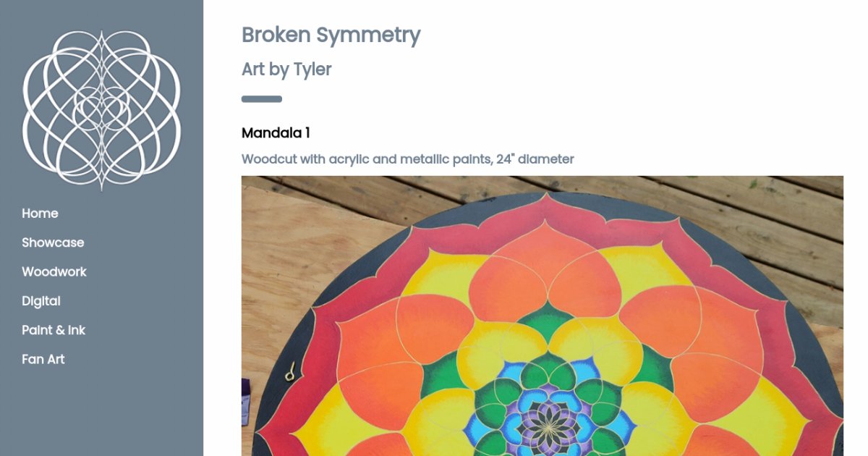Screen dimensions: 868x456
Task: Click the gray divider bar under subtitle
Action: (x=262, y=99)
